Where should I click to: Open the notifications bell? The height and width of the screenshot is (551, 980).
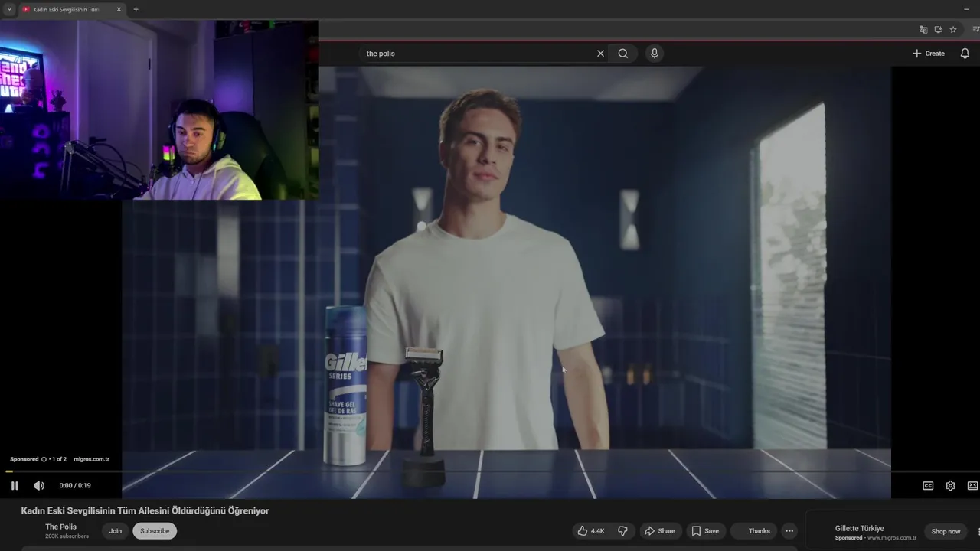965,54
